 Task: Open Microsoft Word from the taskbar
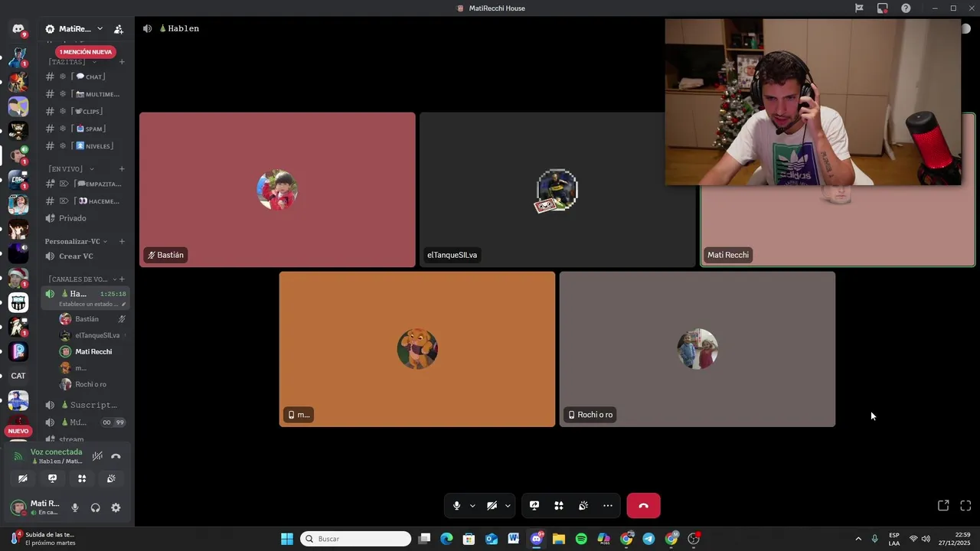(514, 539)
